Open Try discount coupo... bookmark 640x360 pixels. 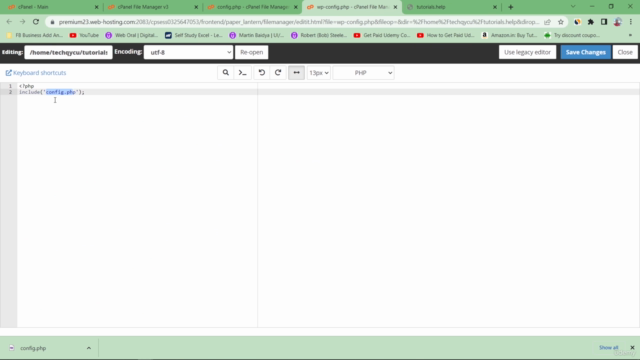point(572,36)
